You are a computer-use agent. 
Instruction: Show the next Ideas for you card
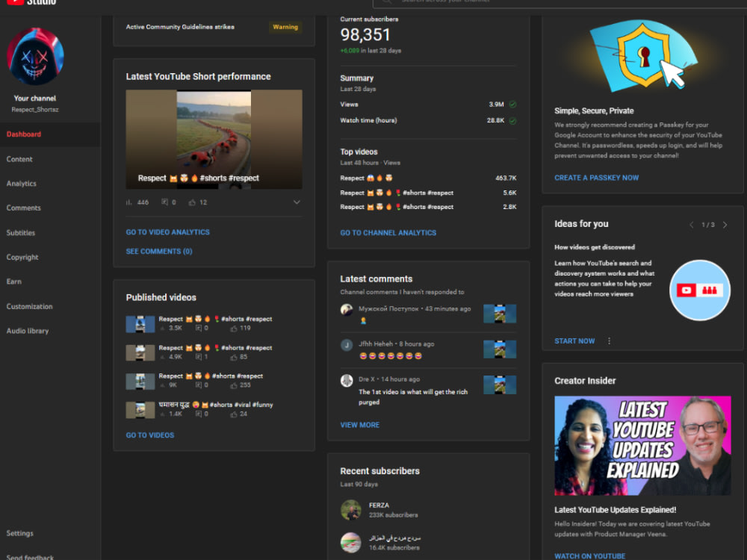pos(723,224)
